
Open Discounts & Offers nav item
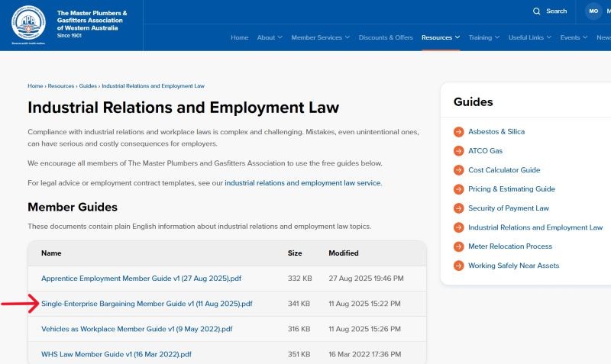tap(386, 37)
